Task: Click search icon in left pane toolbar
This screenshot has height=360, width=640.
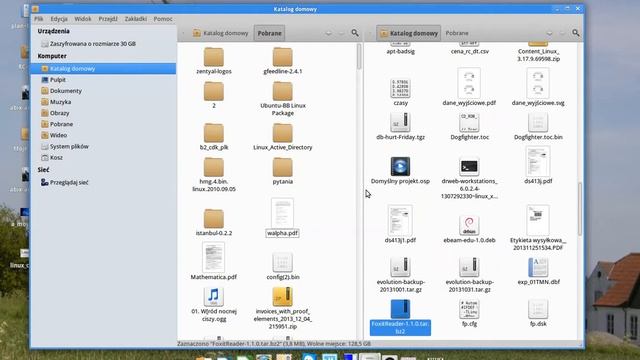Action: click(355, 33)
